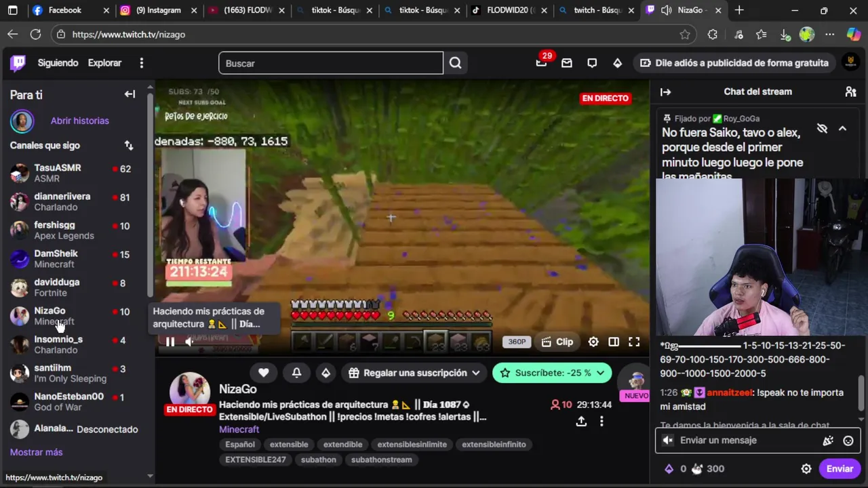Open a new browser tab

(739, 10)
